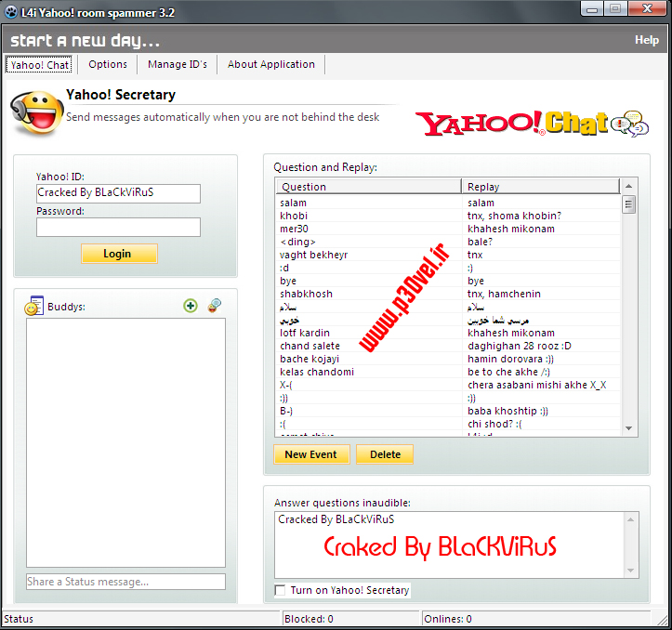Click the reply 'hamin dorovara :))'
The width and height of the screenshot is (672, 630).
(x=510, y=359)
